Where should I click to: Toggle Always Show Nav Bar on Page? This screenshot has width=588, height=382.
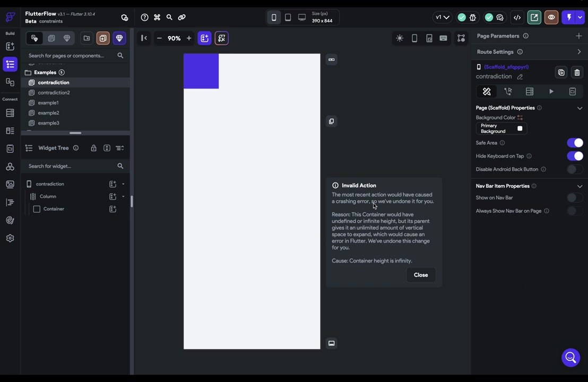click(x=575, y=211)
